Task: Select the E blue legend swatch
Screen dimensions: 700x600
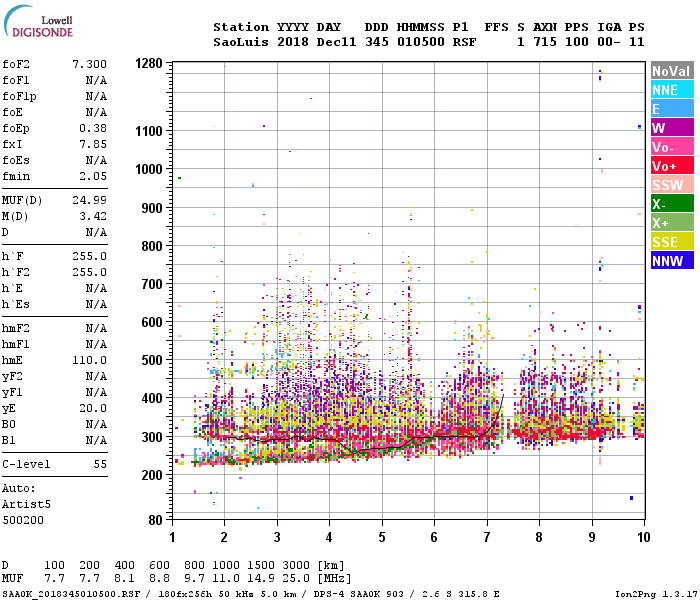Action: tap(672, 109)
